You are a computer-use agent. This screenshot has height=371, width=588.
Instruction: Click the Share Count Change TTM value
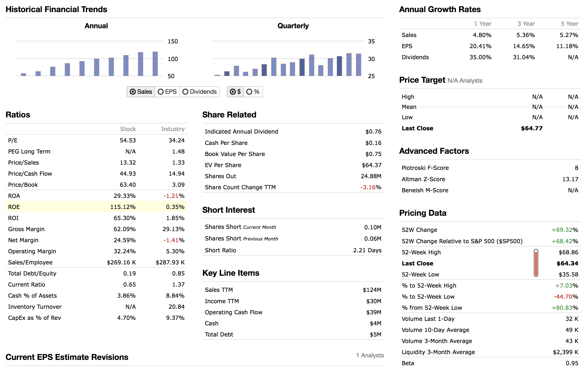pyautogui.click(x=370, y=187)
